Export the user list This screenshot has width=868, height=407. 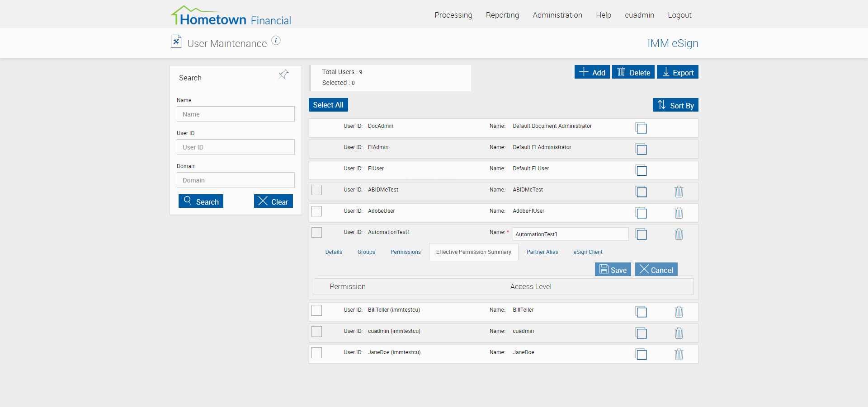point(678,72)
